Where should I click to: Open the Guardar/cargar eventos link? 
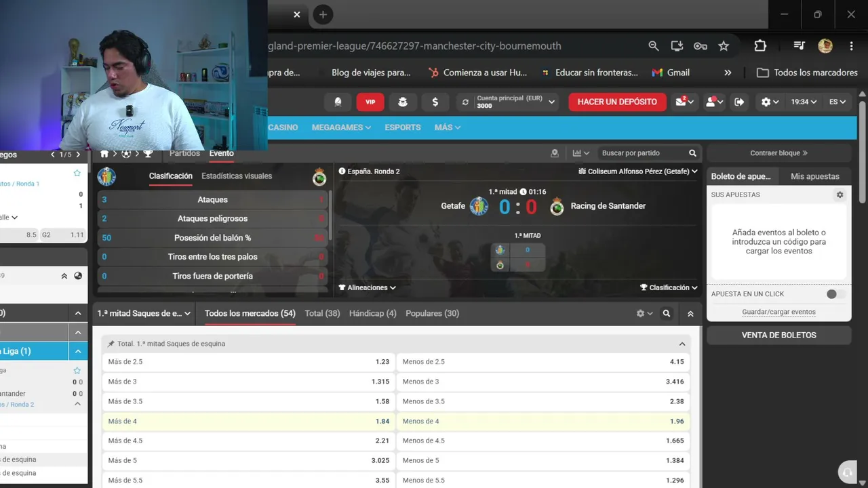pos(779,312)
